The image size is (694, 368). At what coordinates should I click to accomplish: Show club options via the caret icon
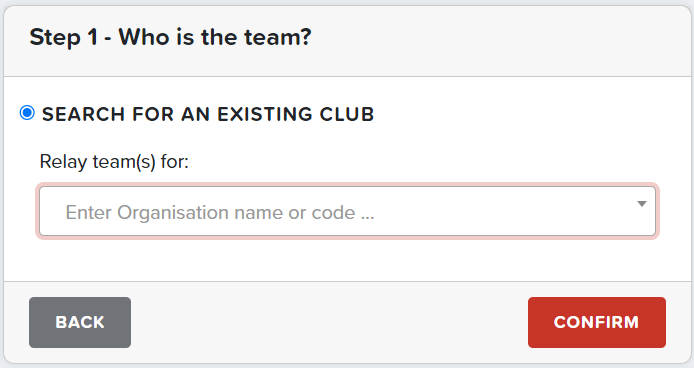642,204
